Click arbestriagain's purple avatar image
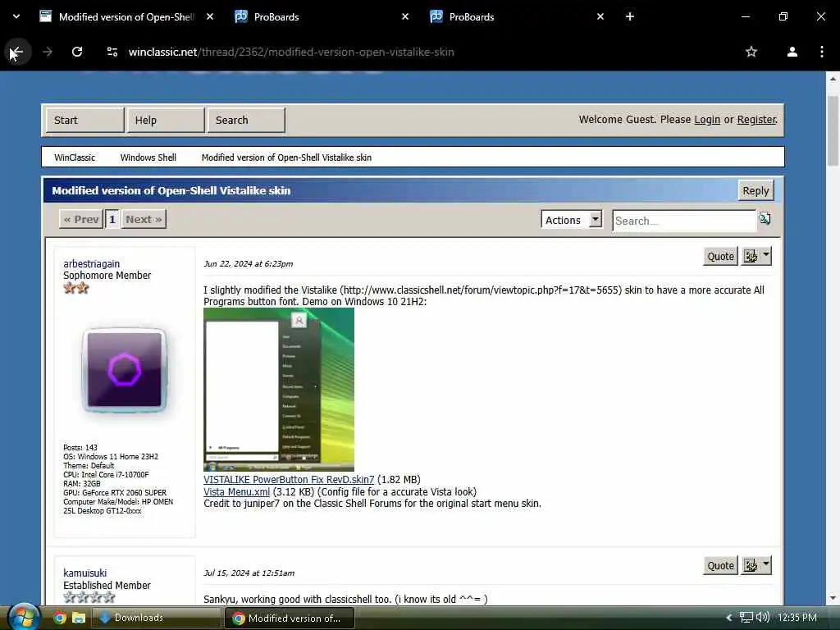Viewport: 840px width, 630px height. click(x=125, y=370)
